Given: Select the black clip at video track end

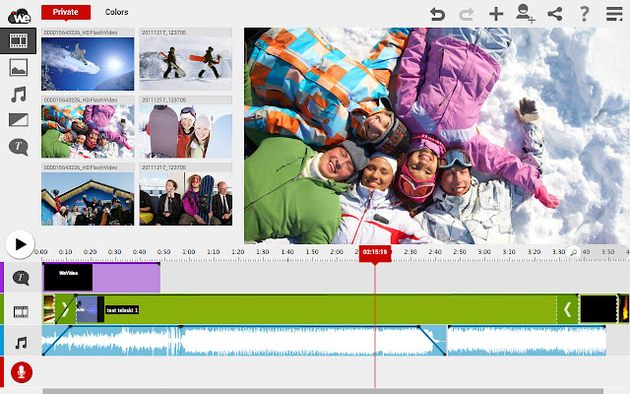Looking at the screenshot, I should pyautogui.click(x=598, y=308).
